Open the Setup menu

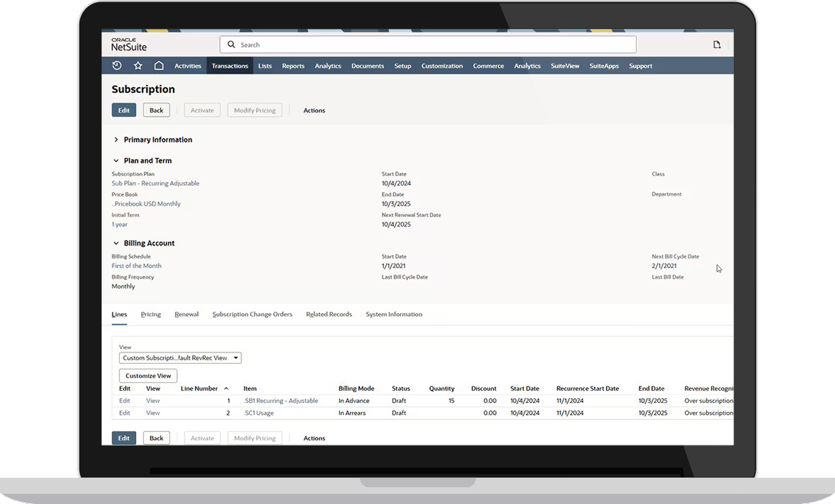(402, 66)
